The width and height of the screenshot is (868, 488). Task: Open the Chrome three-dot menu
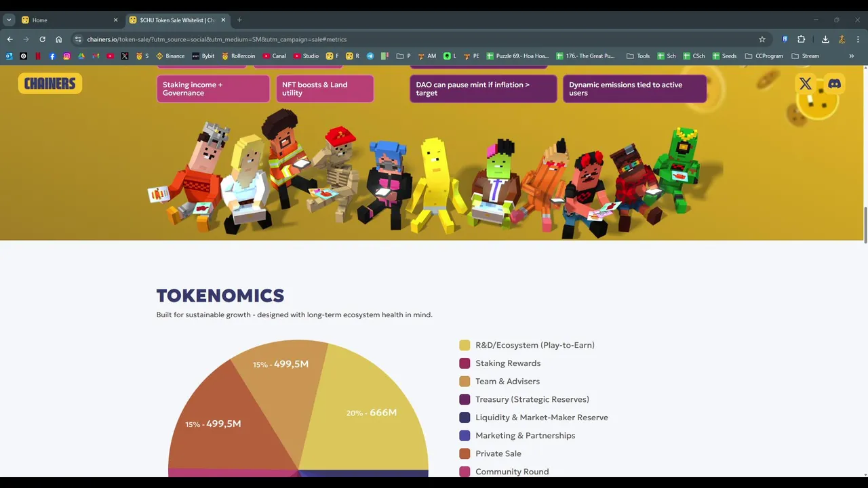tap(858, 39)
